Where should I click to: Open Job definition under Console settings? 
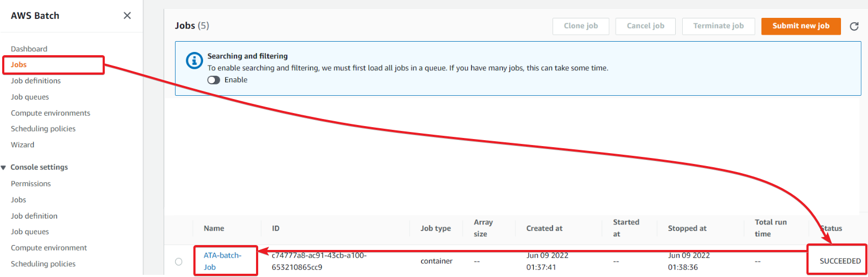click(34, 216)
